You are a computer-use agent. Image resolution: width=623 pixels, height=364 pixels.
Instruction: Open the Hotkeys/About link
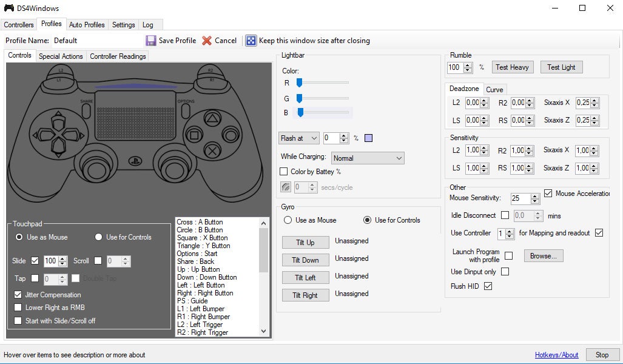tap(556, 355)
